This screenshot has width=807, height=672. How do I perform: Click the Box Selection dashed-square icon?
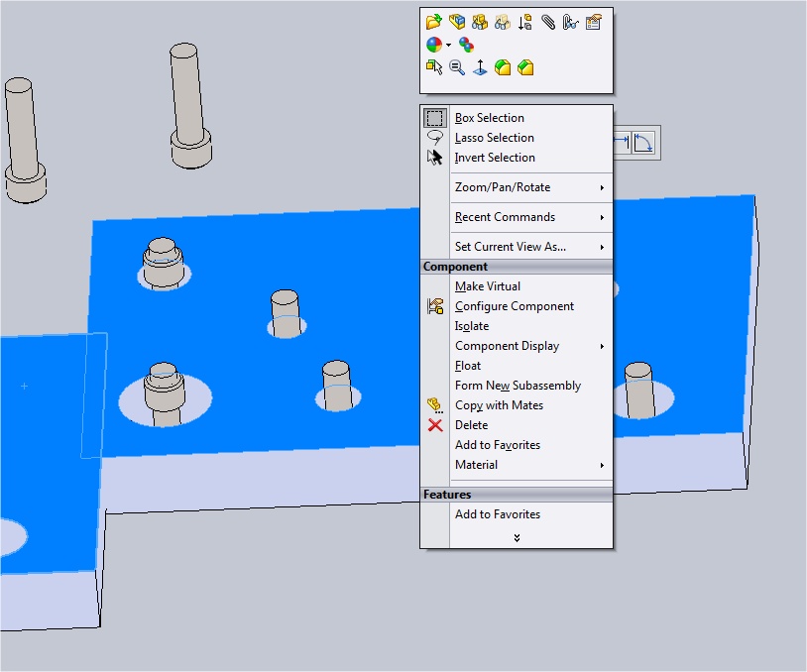point(435,118)
